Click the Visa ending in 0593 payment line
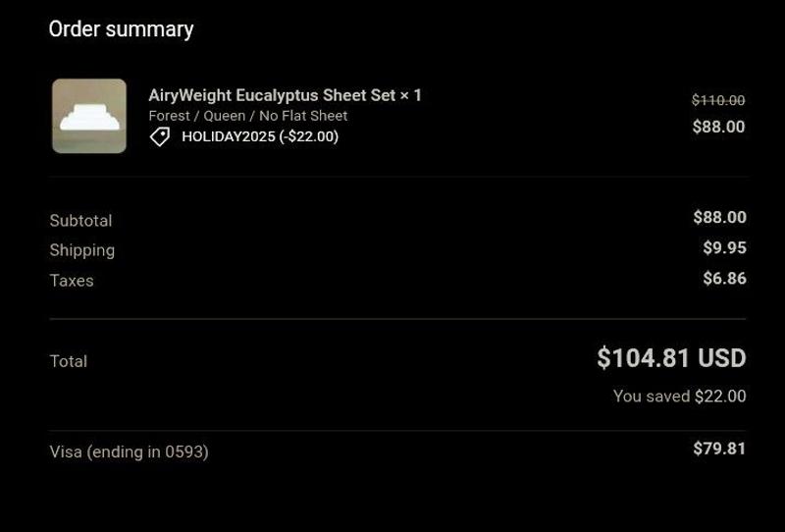Viewport: 785px width, 532px height. coord(129,452)
